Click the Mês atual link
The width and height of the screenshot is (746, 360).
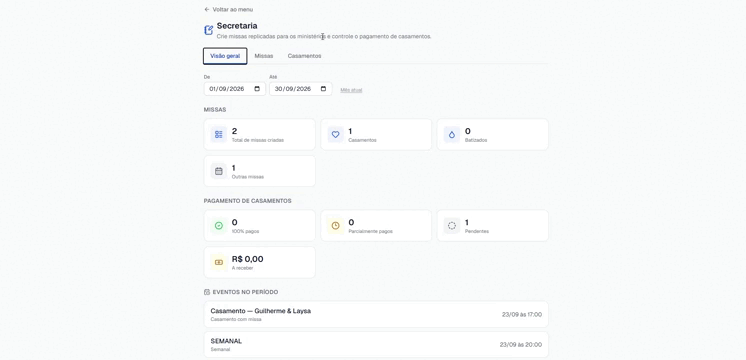[351, 90]
